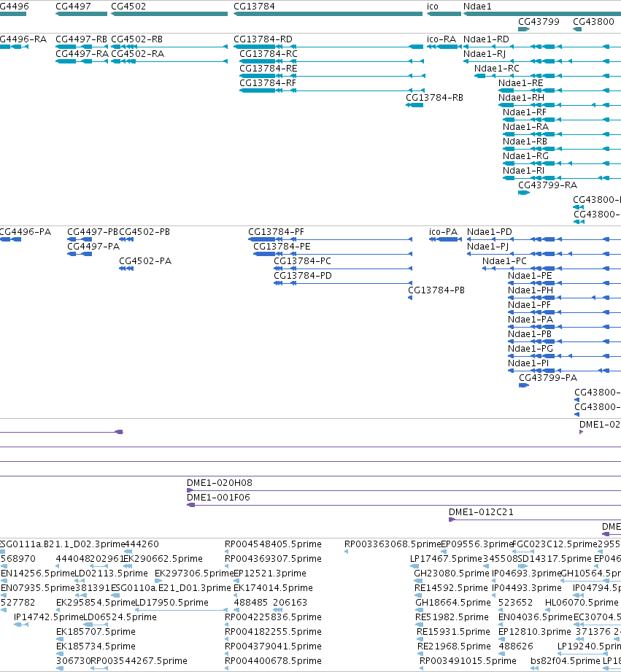
Task: Open the Ndae1-PJ protein
Action: 487,247
